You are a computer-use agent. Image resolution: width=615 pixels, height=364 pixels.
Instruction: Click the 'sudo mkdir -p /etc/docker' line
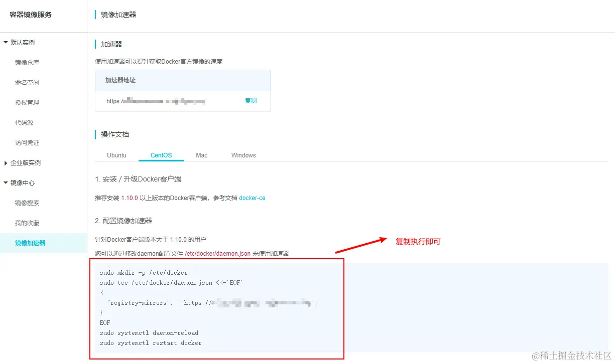click(x=144, y=273)
